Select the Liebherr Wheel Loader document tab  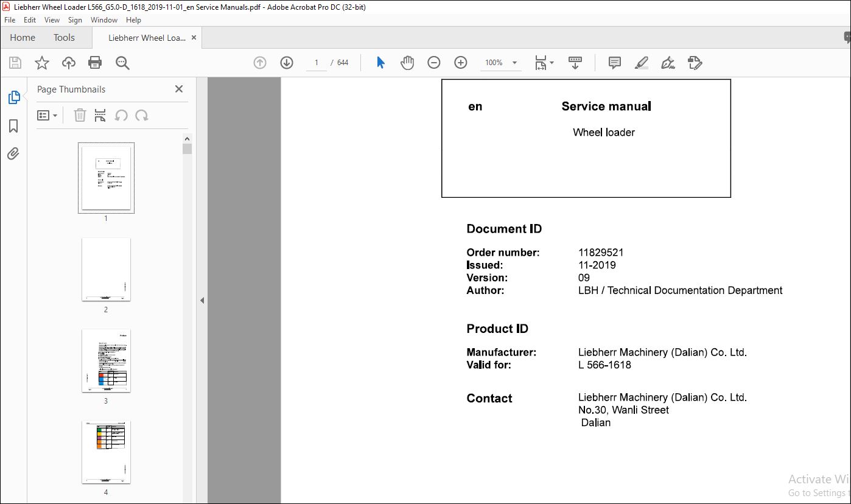147,38
